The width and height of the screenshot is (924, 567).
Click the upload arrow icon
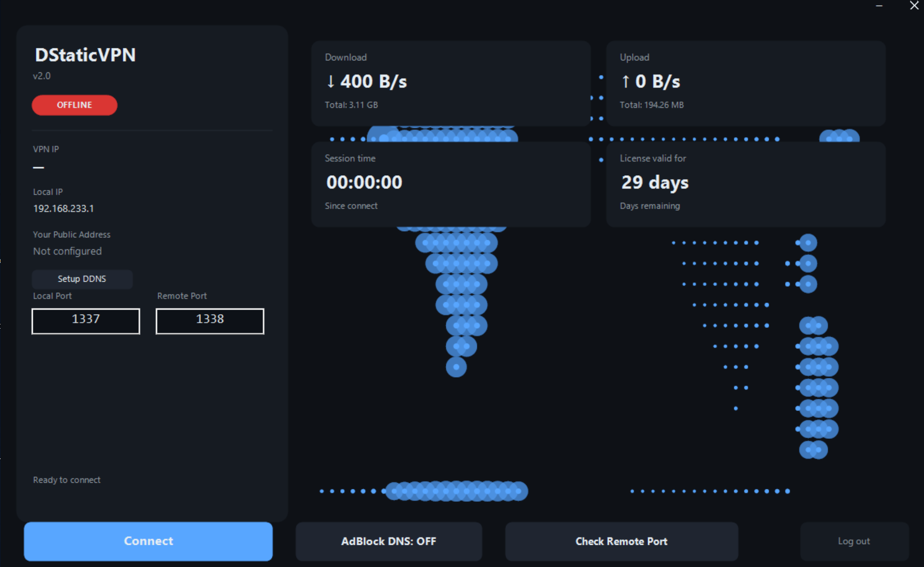[x=625, y=82]
